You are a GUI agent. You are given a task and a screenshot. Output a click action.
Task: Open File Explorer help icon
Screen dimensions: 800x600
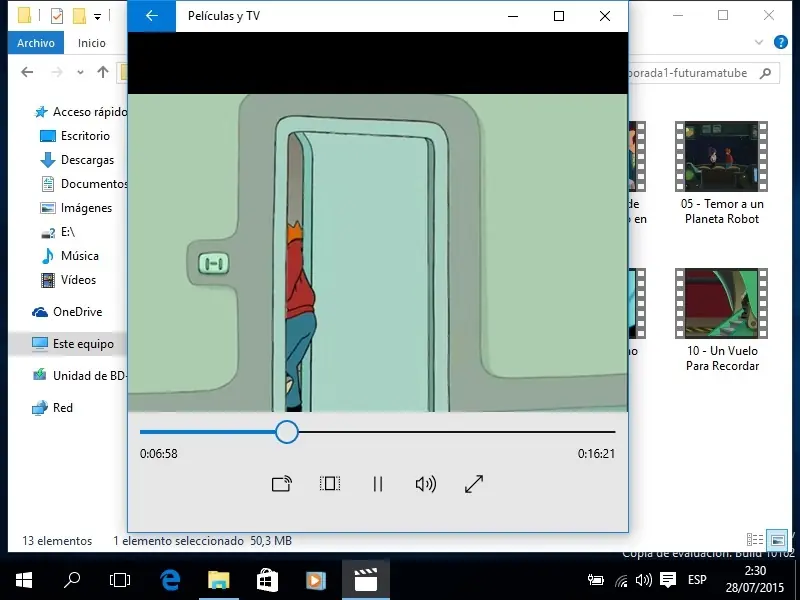(x=781, y=42)
